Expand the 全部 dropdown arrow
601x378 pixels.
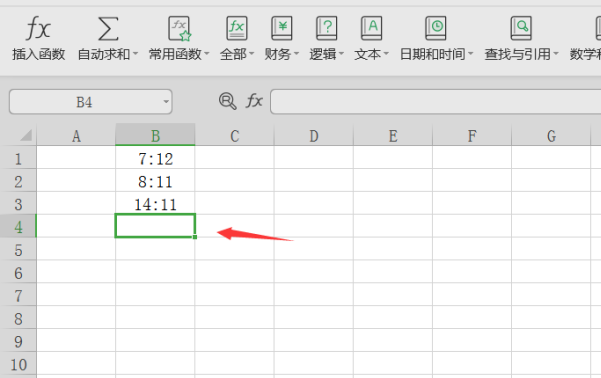[251, 54]
